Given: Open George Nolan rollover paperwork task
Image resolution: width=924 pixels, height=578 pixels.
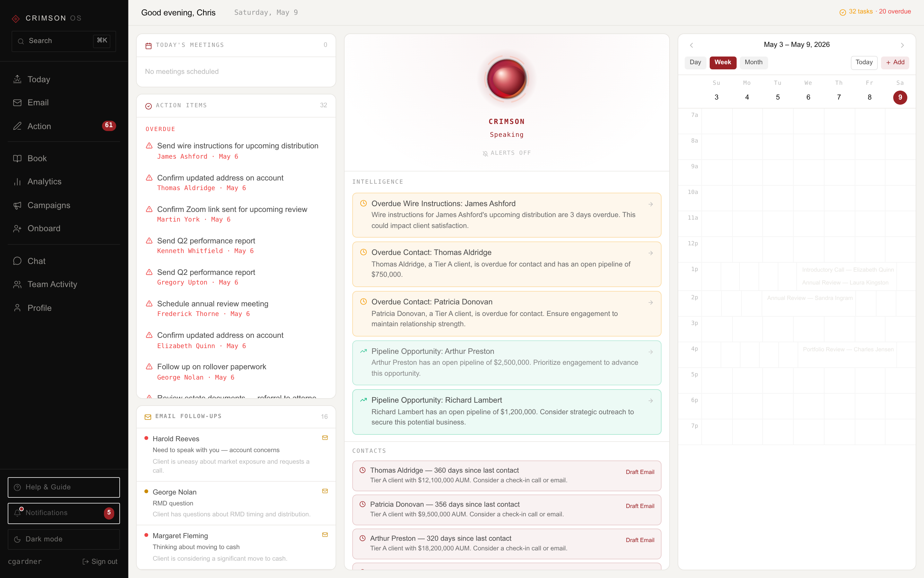Looking at the screenshot, I should [x=236, y=372].
